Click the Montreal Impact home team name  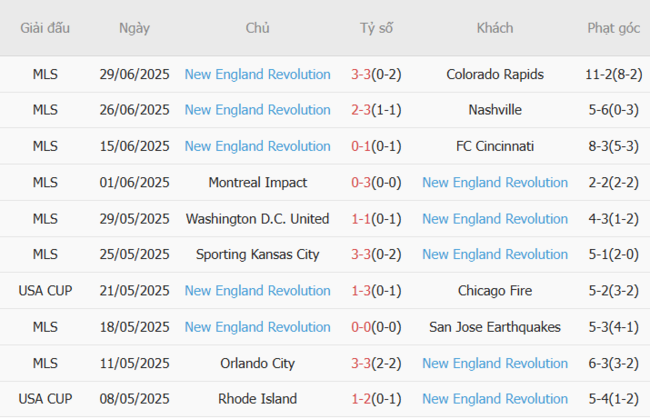(257, 182)
